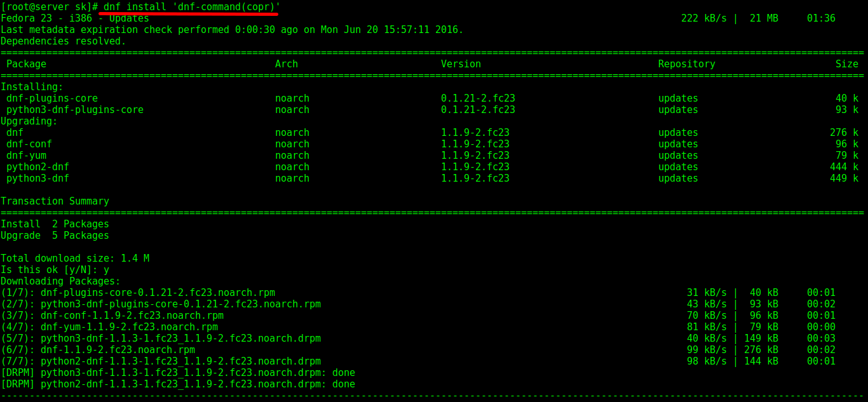
Task: Click the dnf install command text
Action: [x=192, y=6]
